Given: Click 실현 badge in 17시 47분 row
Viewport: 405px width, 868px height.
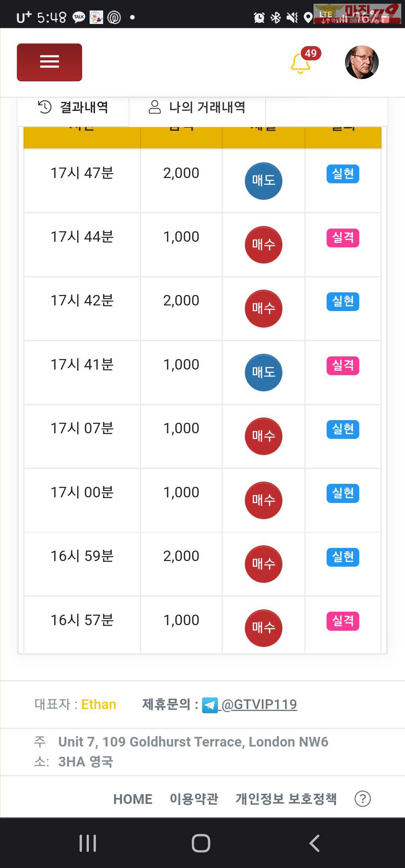Looking at the screenshot, I should coord(343,174).
